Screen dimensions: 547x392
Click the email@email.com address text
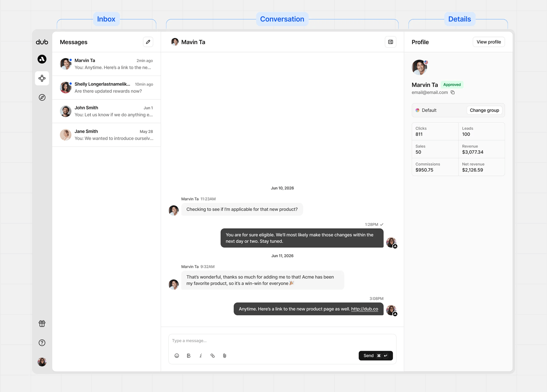coord(430,92)
